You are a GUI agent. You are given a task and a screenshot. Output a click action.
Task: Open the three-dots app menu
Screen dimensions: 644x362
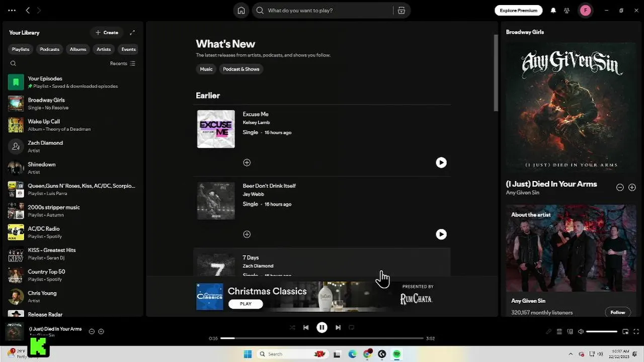click(12, 10)
